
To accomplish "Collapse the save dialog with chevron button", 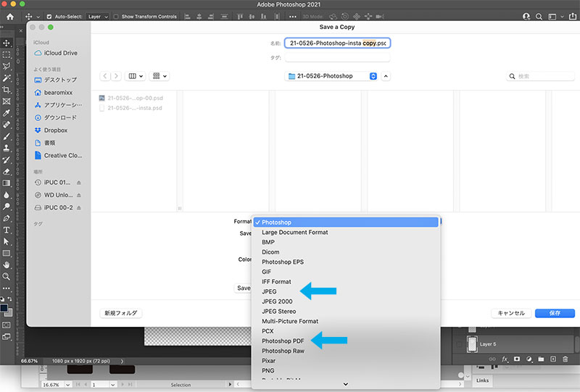I will click(386, 76).
